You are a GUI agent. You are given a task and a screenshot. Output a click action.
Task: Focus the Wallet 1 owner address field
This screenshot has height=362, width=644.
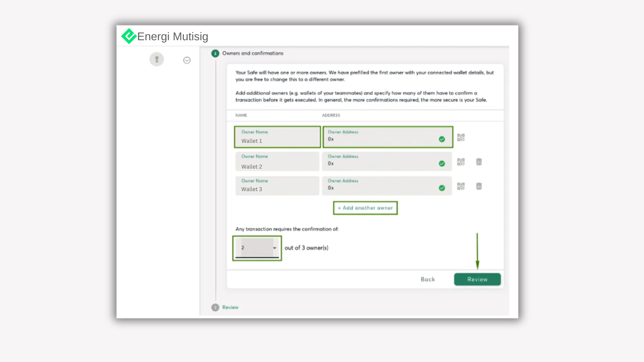click(x=387, y=137)
